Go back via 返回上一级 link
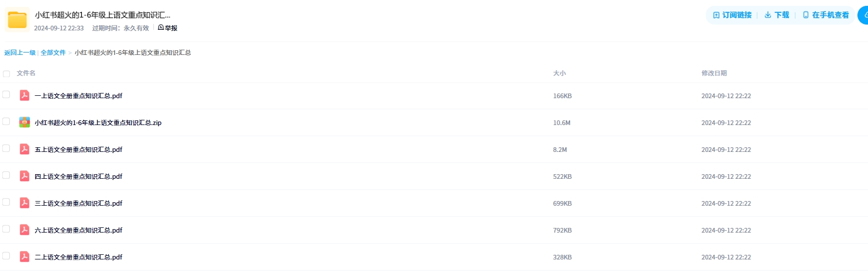868x277 pixels. pos(20,53)
